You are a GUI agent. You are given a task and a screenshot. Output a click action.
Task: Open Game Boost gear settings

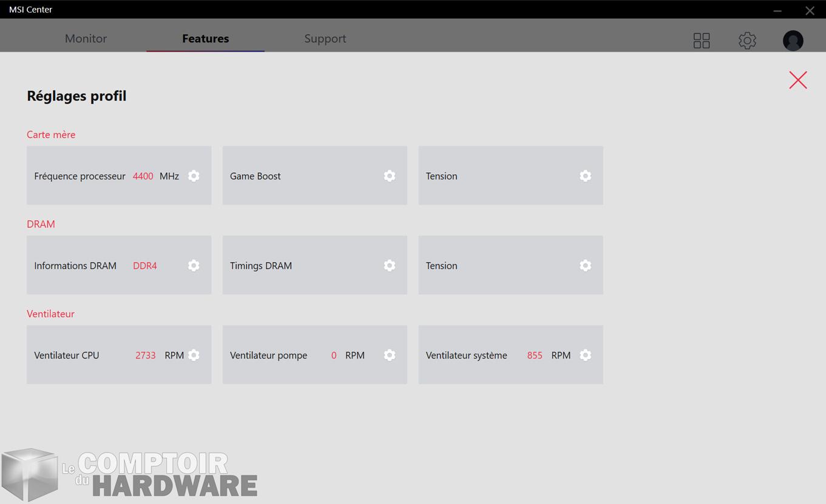click(390, 176)
